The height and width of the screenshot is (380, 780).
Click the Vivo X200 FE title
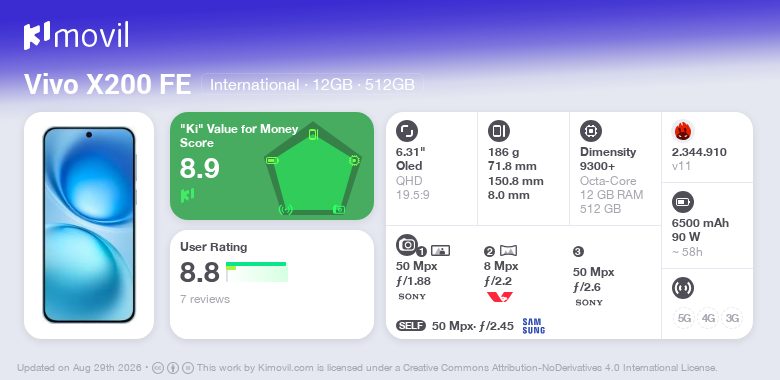click(107, 85)
